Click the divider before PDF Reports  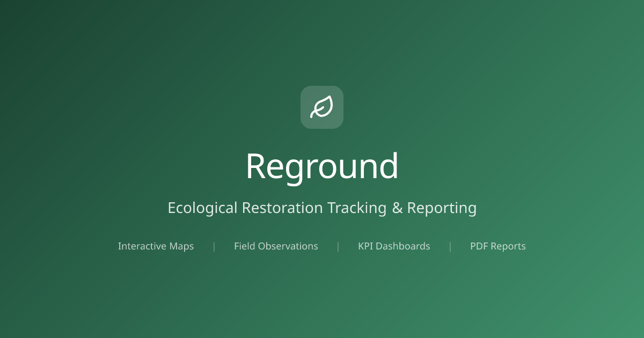[x=450, y=246]
